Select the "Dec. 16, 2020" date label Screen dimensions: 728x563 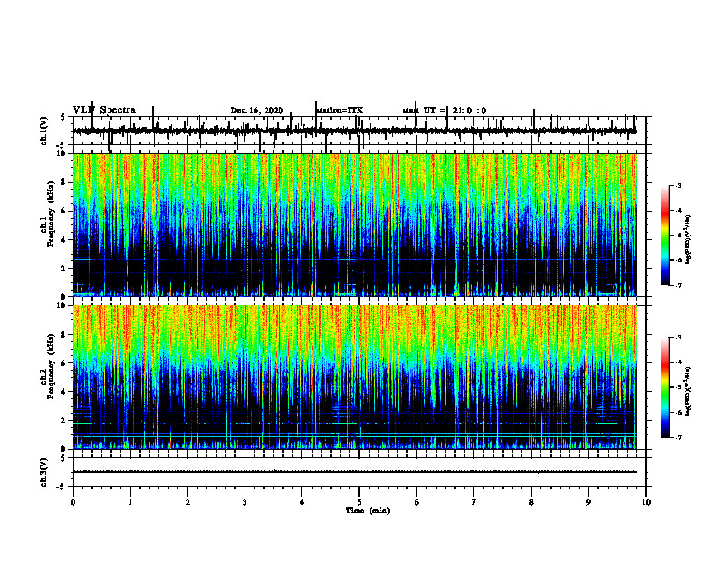click(x=256, y=110)
